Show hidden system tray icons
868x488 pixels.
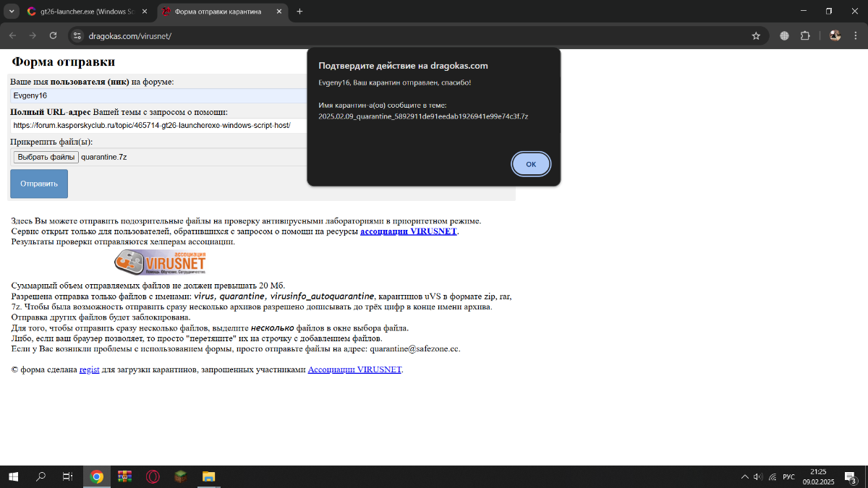(745, 476)
